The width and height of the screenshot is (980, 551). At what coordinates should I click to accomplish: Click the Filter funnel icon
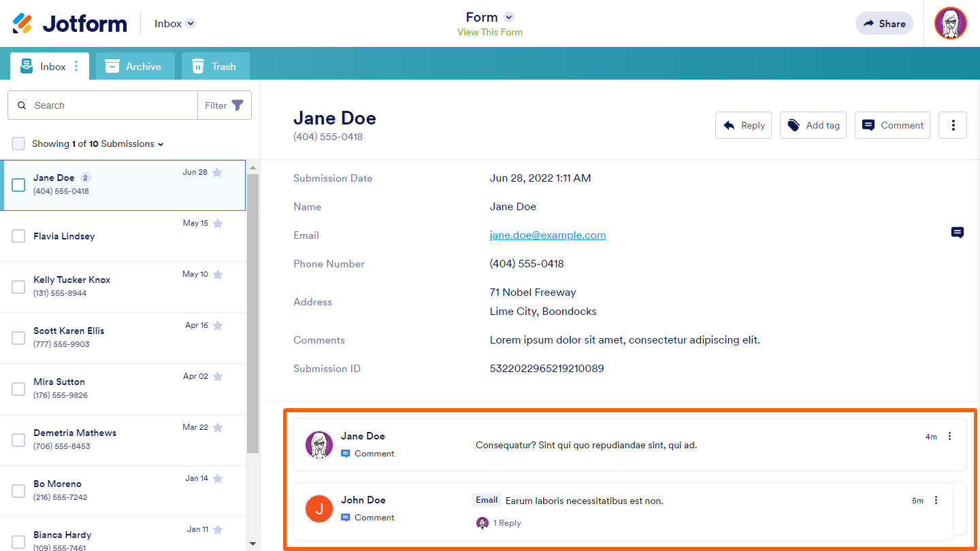coord(238,105)
